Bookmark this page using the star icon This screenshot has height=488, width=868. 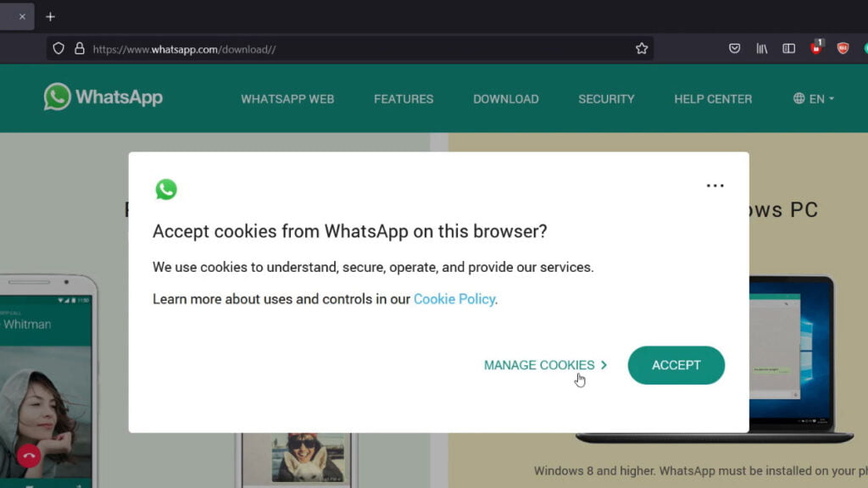(x=642, y=48)
